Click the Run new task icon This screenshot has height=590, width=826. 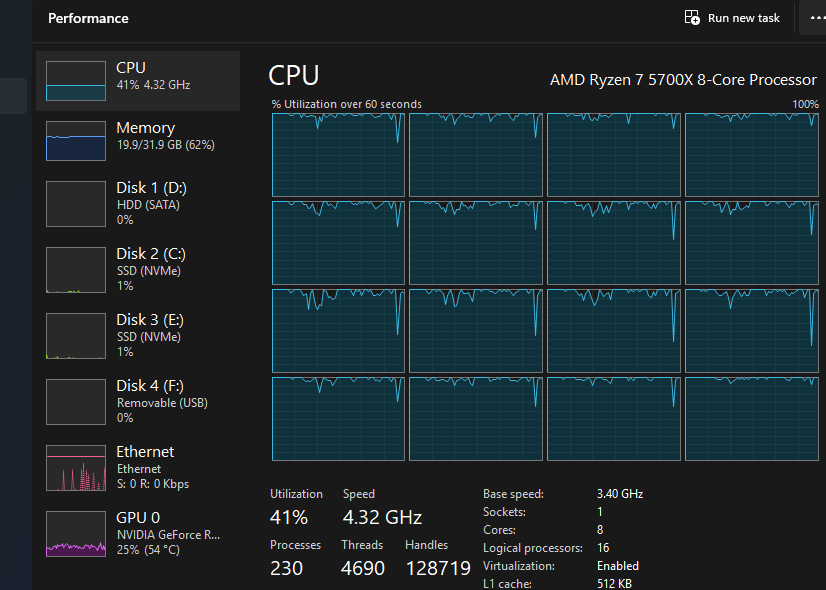692,17
